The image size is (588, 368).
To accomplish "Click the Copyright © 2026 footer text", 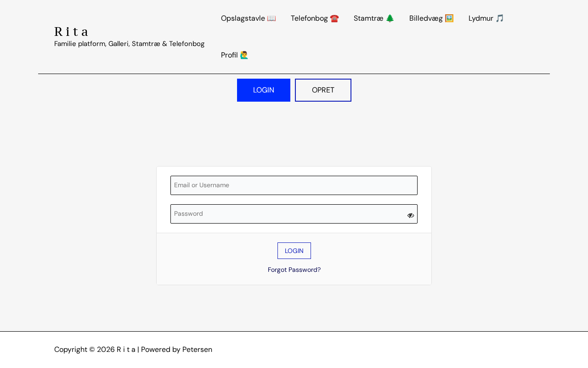I will click(x=133, y=350).
